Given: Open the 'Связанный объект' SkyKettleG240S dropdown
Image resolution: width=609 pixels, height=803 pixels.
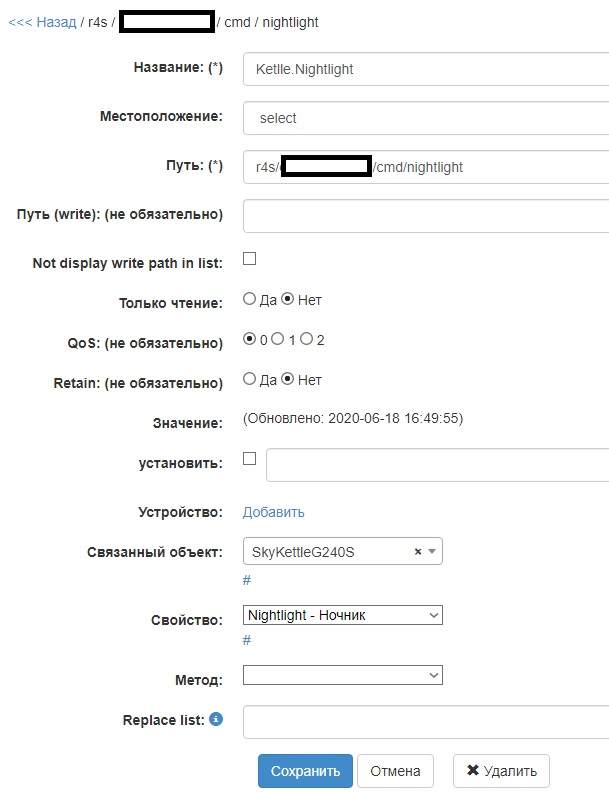Looking at the screenshot, I should pos(343,552).
